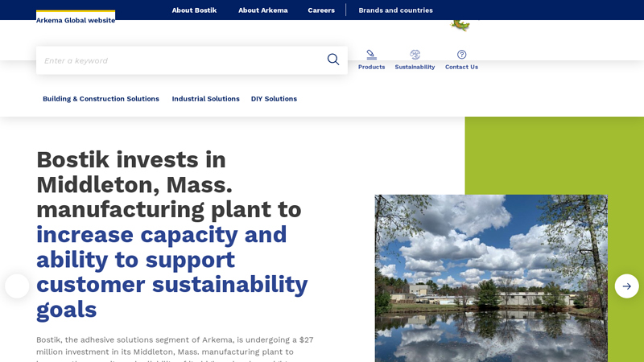Click the Bostik gecko logo

point(460,23)
